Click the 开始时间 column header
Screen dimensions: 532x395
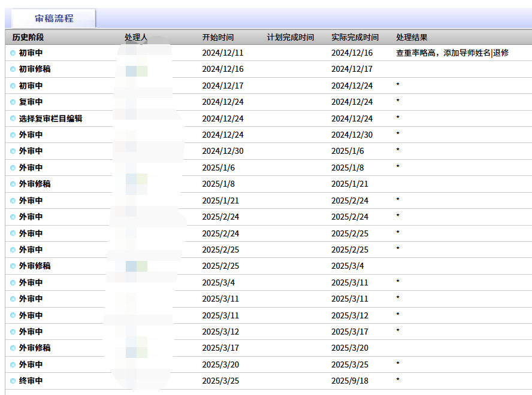(218, 37)
